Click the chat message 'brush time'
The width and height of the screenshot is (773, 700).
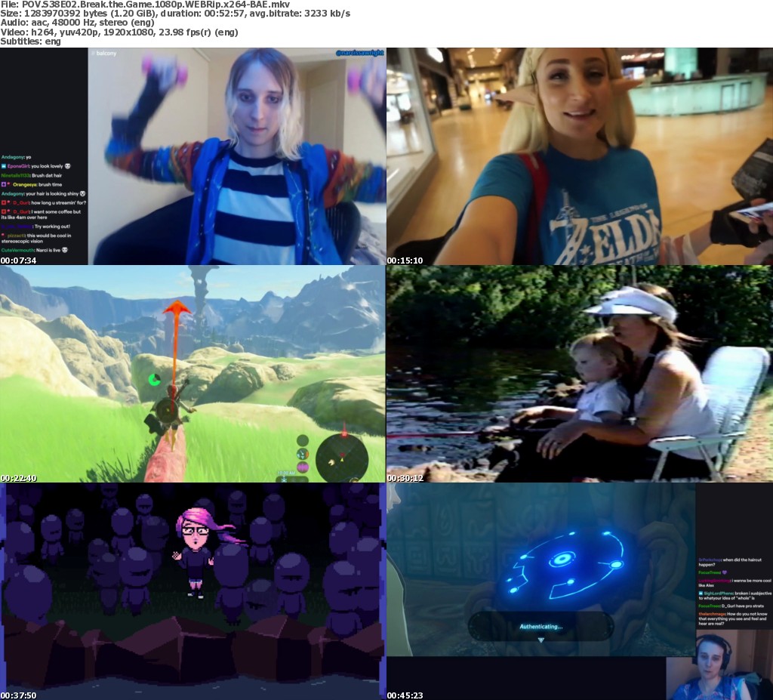32,184
